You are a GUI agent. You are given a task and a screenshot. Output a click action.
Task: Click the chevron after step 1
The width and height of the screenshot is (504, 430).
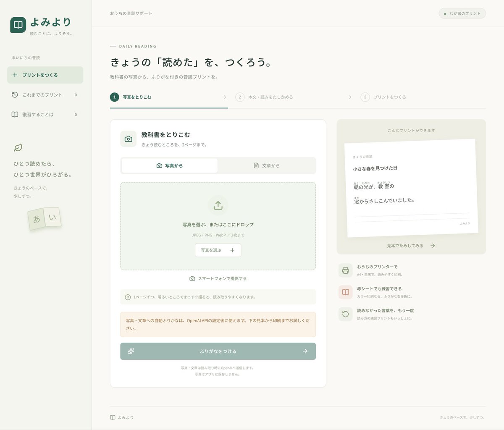[x=225, y=97]
